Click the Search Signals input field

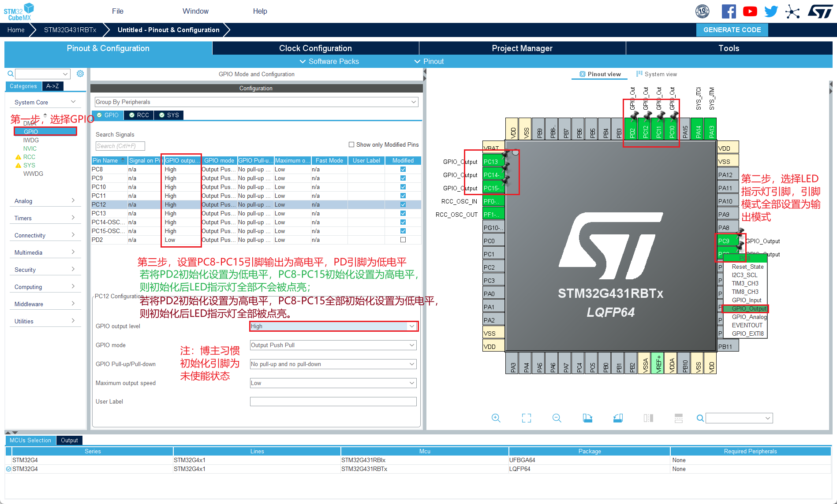point(120,146)
